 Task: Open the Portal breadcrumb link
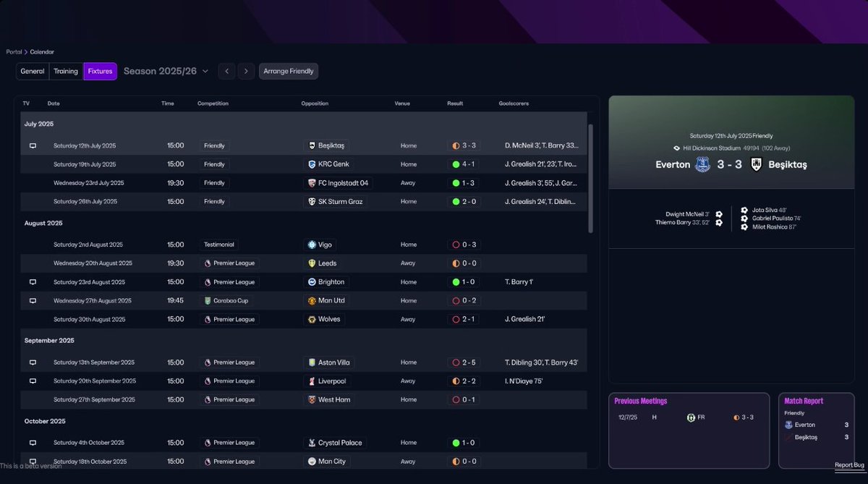click(x=14, y=52)
